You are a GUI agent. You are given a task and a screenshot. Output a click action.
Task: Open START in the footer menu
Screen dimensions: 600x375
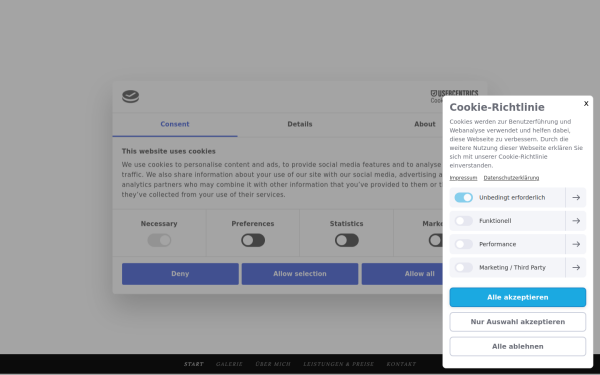(194, 364)
